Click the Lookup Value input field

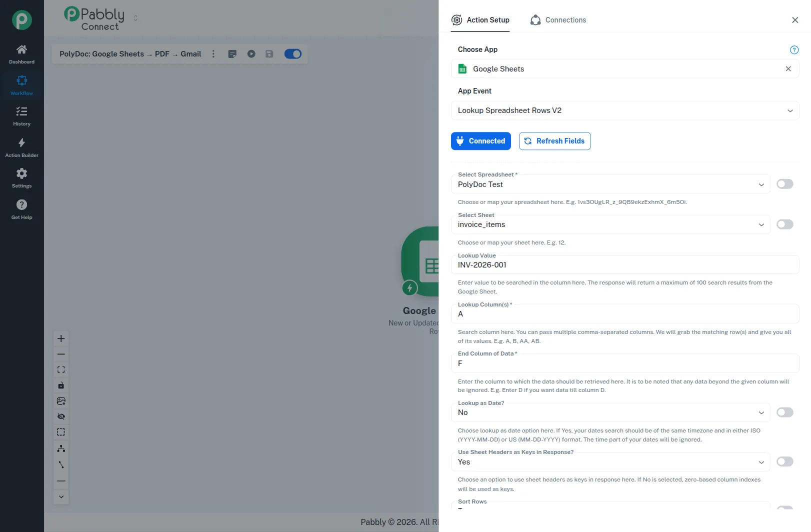point(625,265)
